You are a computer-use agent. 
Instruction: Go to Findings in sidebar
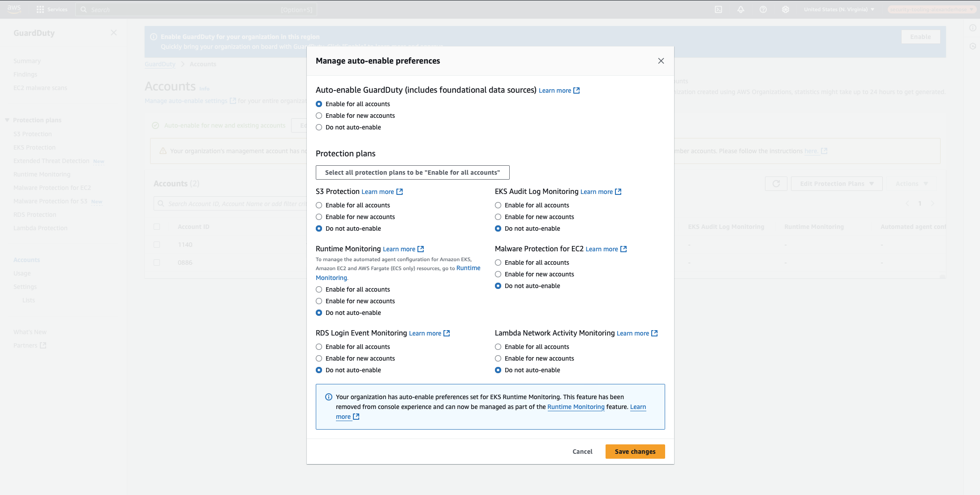[25, 74]
